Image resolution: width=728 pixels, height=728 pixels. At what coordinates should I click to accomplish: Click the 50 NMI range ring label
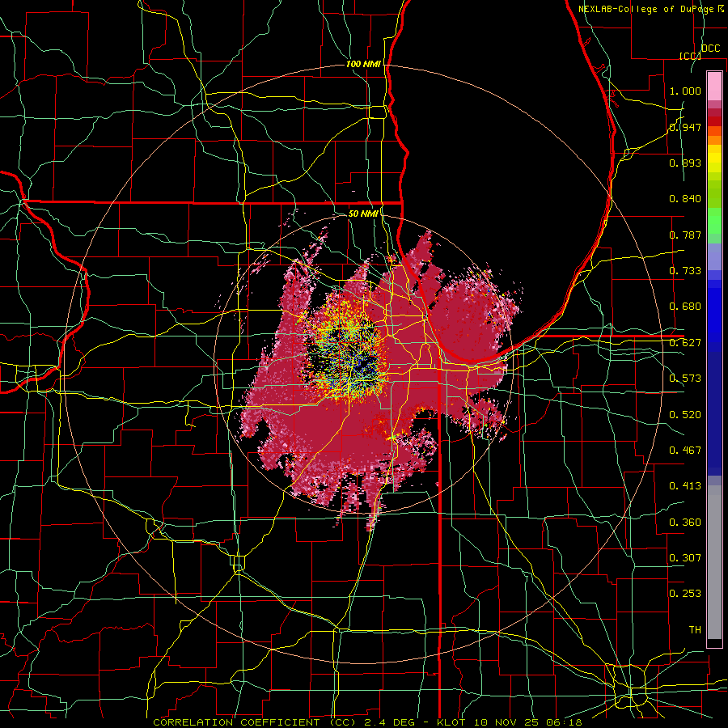(x=363, y=214)
